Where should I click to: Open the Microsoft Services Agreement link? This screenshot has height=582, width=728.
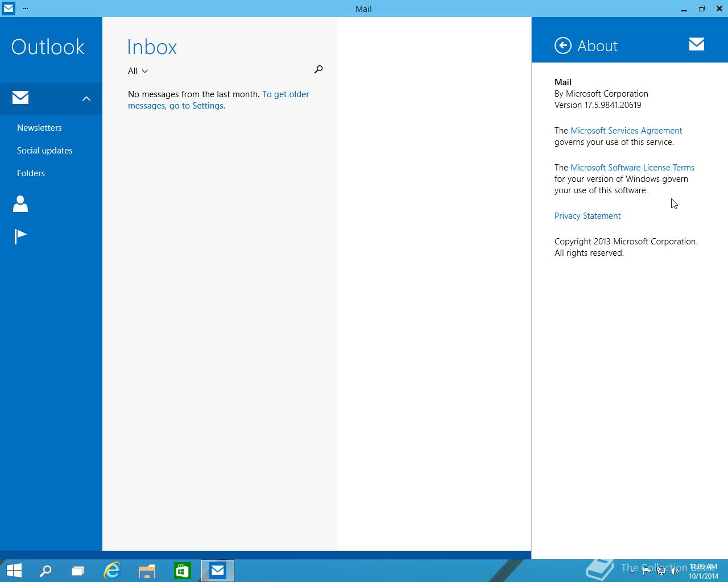(626, 131)
